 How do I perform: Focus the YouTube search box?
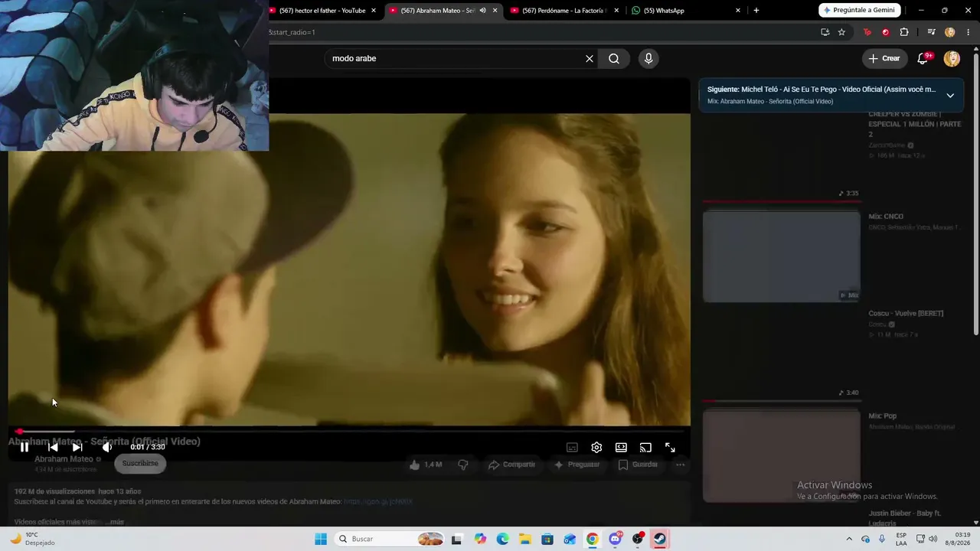(456, 59)
